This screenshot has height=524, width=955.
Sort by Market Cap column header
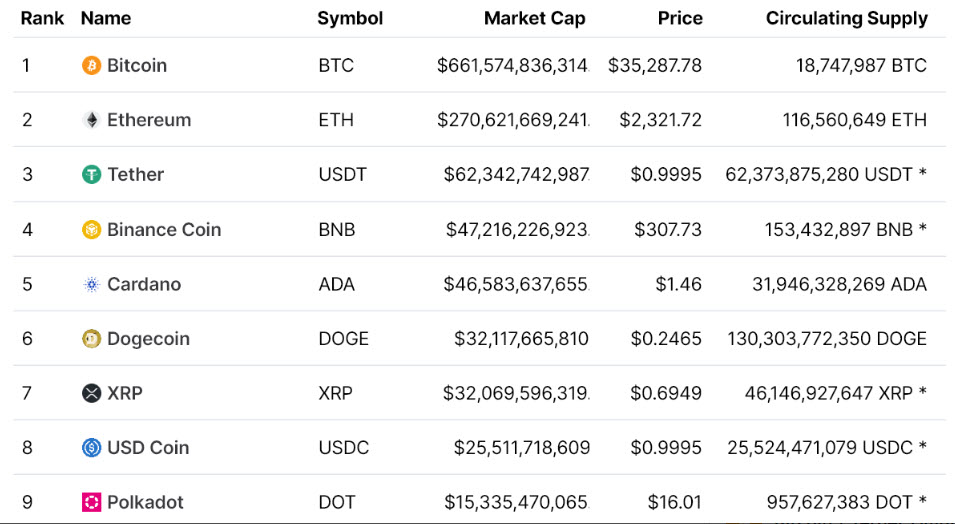click(534, 18)
